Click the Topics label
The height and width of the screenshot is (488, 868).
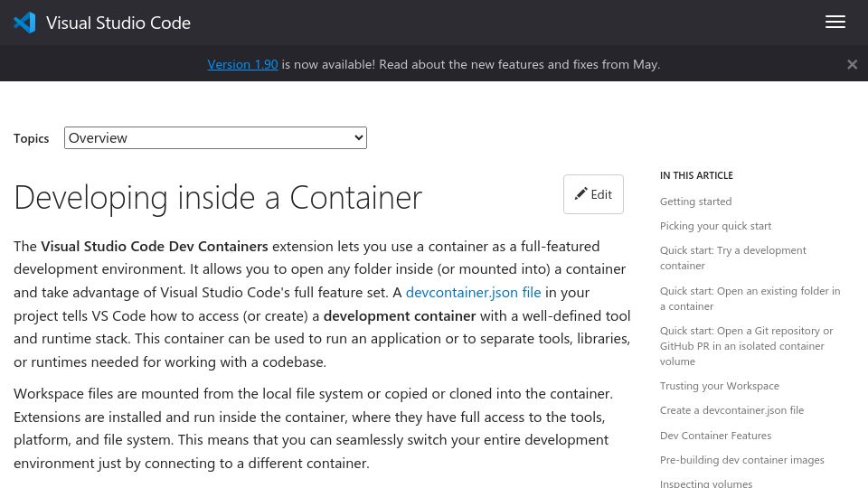31,138
